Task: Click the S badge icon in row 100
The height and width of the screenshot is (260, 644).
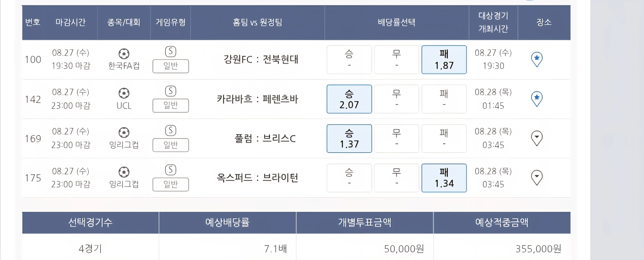Action: point(171,52)
